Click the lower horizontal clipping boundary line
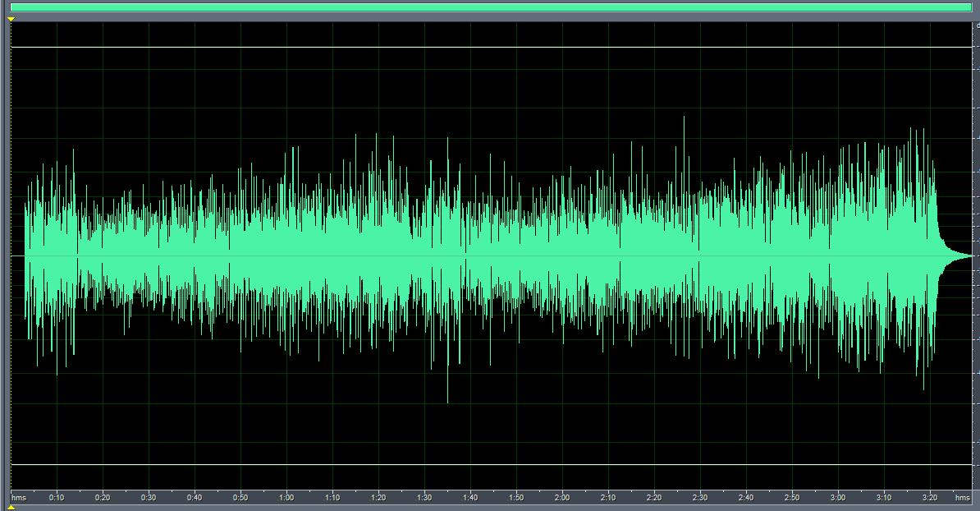The height and width of the screenshot is (511, 980). click(490, 465)
